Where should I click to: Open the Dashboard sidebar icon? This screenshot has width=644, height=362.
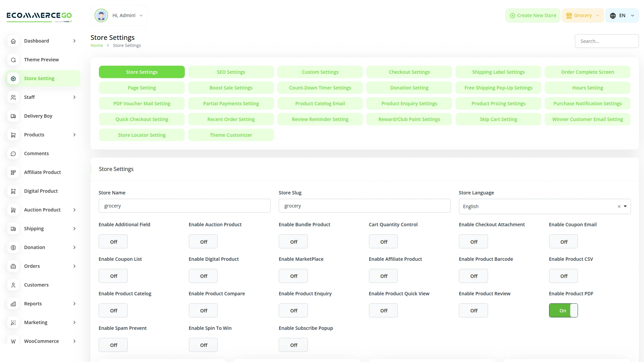13,41
